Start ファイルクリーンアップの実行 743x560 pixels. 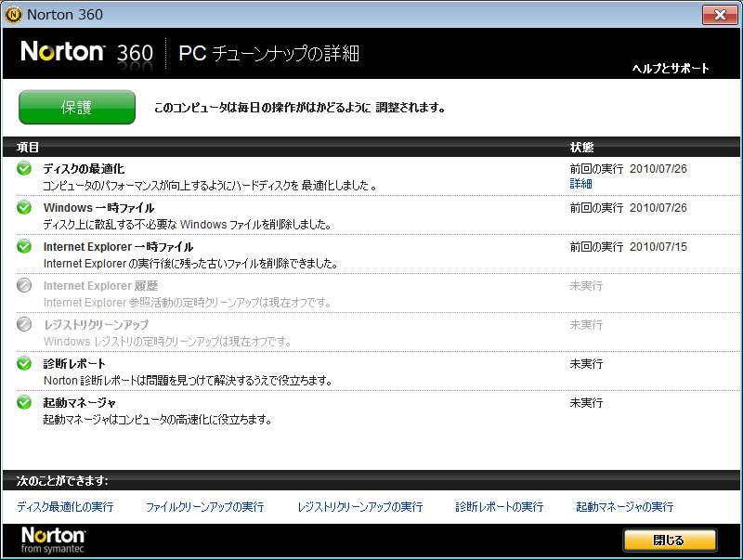204,507
